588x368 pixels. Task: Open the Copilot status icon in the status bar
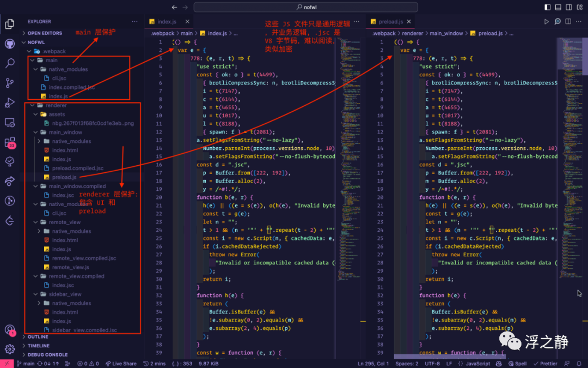(498, 364)
